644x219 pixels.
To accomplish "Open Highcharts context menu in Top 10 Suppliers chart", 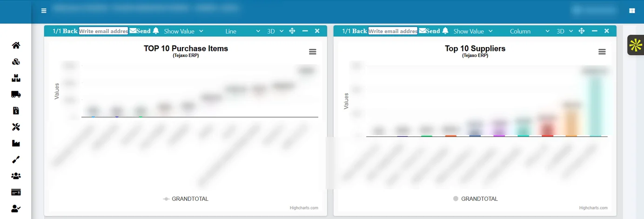I will coord(602,52).
